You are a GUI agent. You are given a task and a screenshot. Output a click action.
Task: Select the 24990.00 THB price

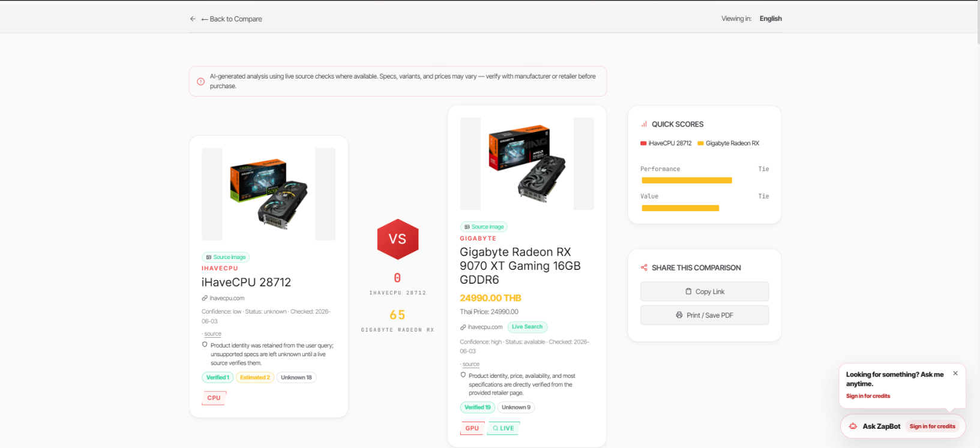pos(490,298)
